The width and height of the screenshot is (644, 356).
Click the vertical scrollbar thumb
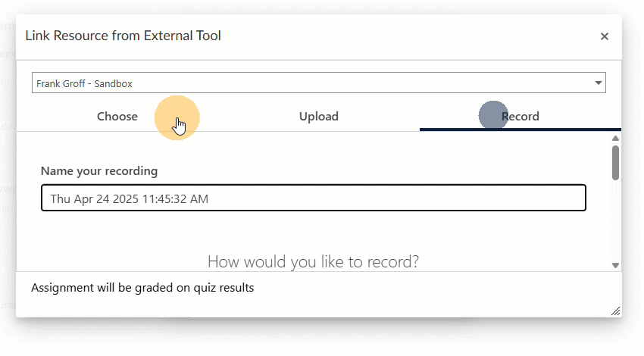(616, 162)
